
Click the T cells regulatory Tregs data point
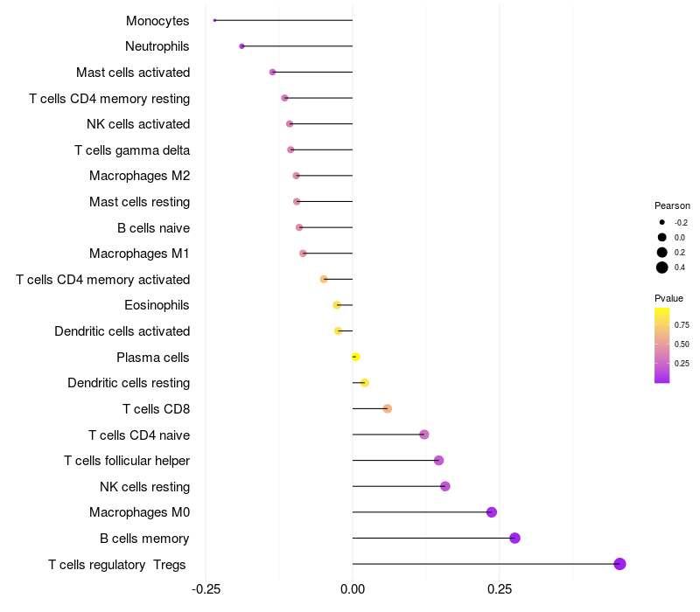coord(619,564)
